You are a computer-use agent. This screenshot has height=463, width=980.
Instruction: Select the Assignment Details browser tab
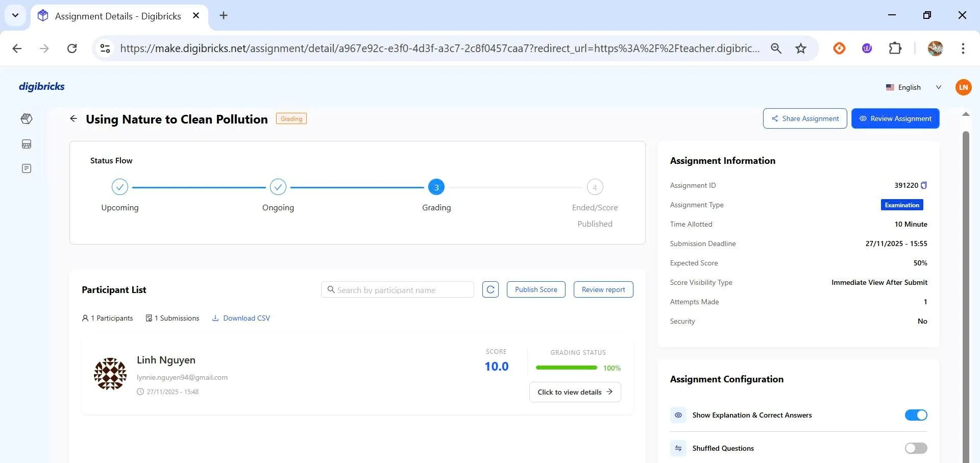coord(117,16)
